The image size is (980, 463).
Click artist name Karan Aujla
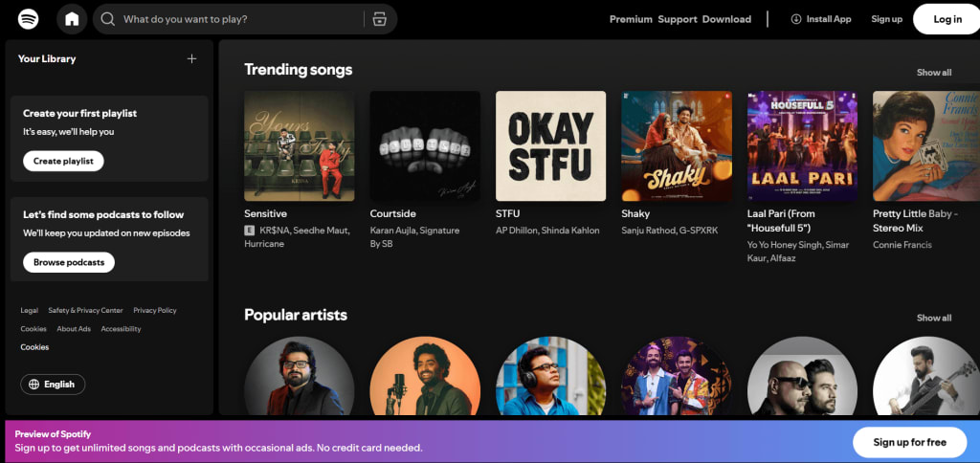395,231
